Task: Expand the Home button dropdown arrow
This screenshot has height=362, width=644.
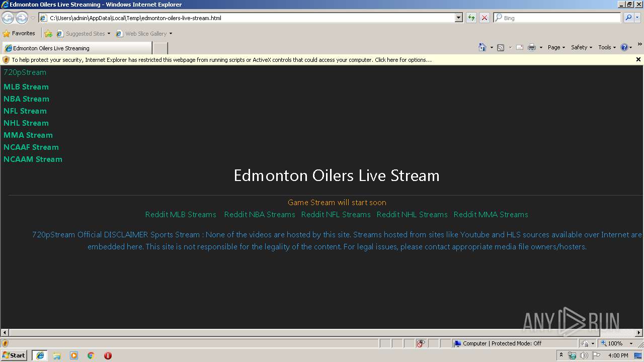Action: (x=492, y=47)
